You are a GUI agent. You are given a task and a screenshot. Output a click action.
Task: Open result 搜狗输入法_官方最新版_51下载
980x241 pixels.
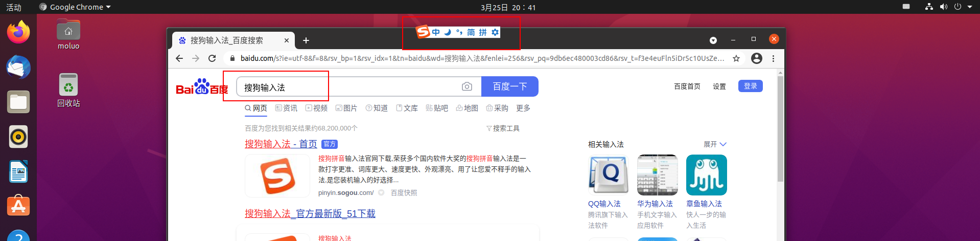pyautogui.click(x=310, y=213)
